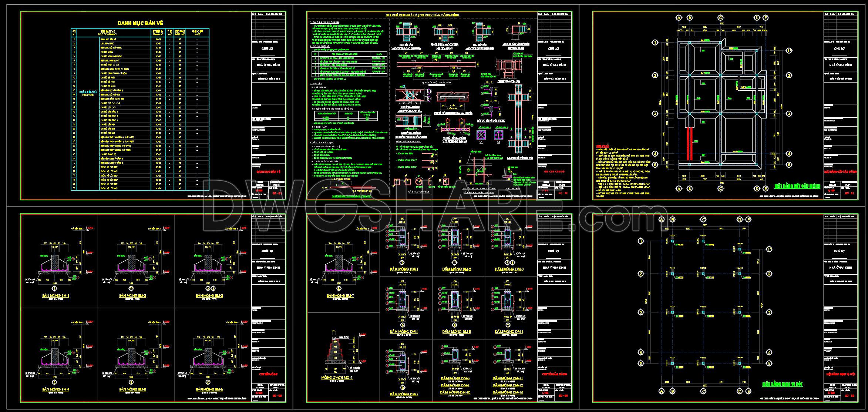Select green MẶT BẰNG KẾT CẤU MÓNG title
868x412 pixels.
pos(797,185)
